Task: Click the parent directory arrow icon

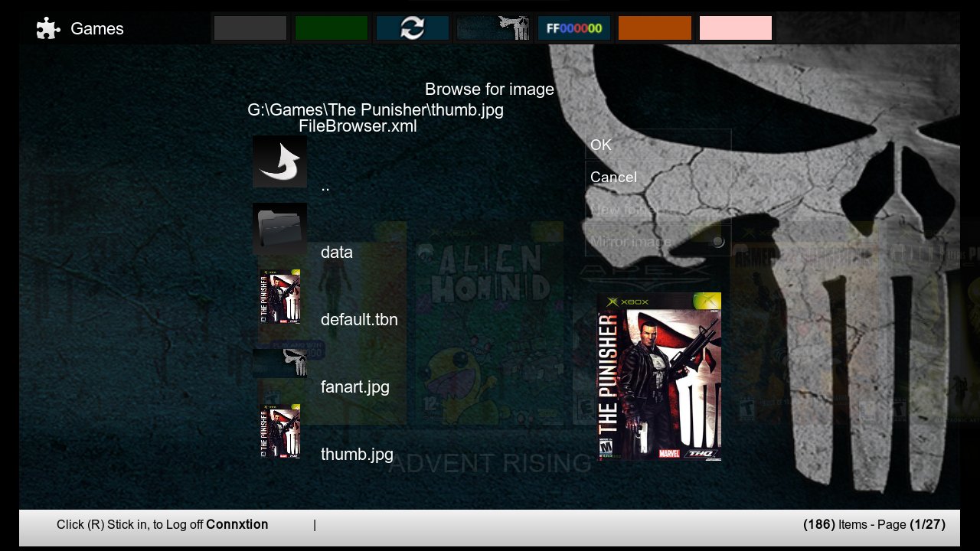Action: point(279,162)
